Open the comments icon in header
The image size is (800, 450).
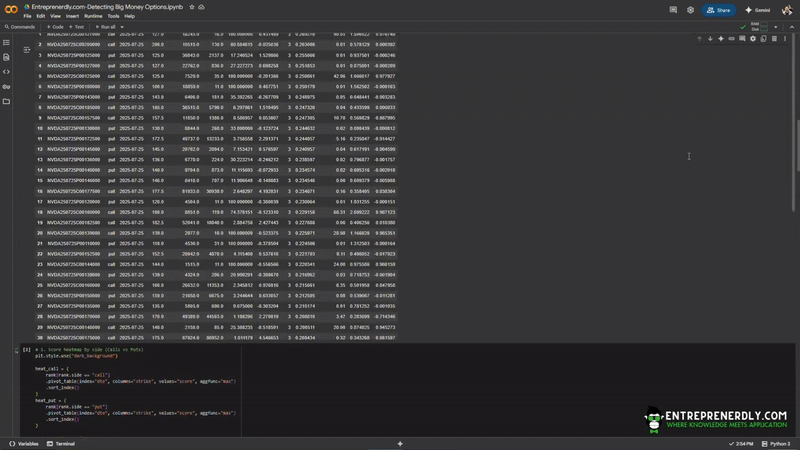tap(673, 10)
